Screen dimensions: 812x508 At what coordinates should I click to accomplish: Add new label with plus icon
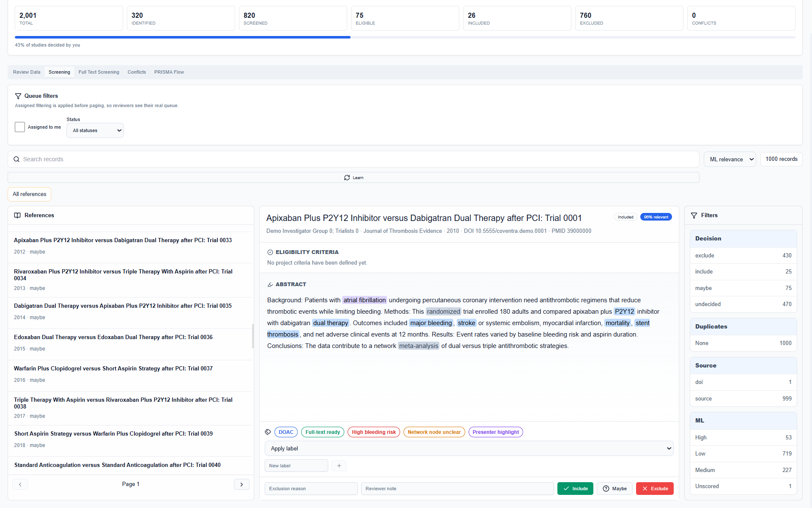pyautogui.click(x=339, y=466)
